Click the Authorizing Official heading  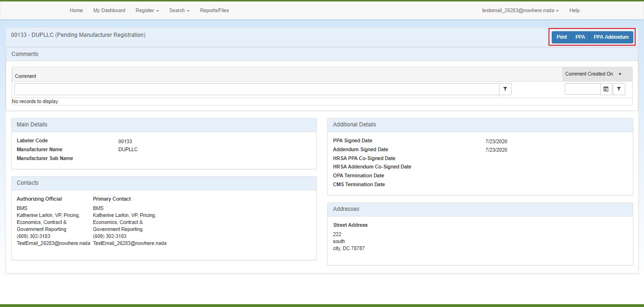pyautogui.click(x=40, y=199)
